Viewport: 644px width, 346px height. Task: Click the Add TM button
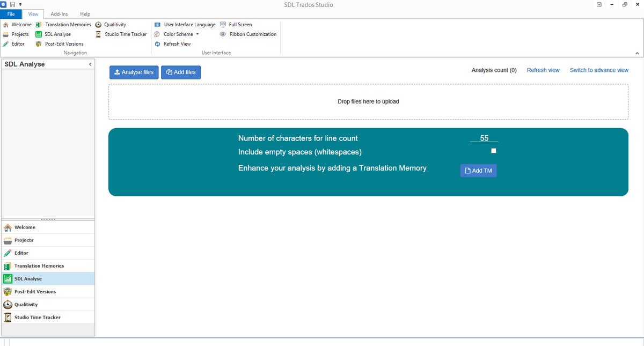pos(478,171)
